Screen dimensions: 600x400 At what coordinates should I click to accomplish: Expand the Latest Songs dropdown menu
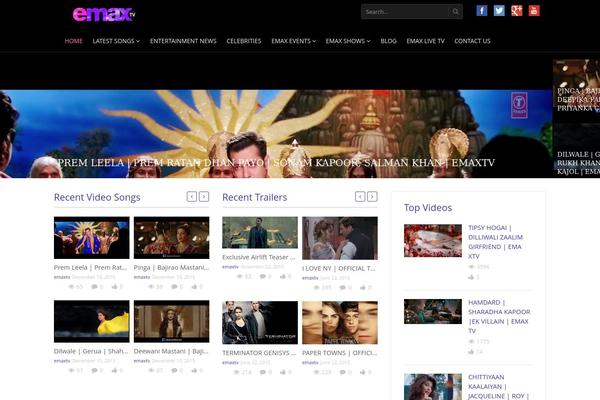tap(116, 41)
